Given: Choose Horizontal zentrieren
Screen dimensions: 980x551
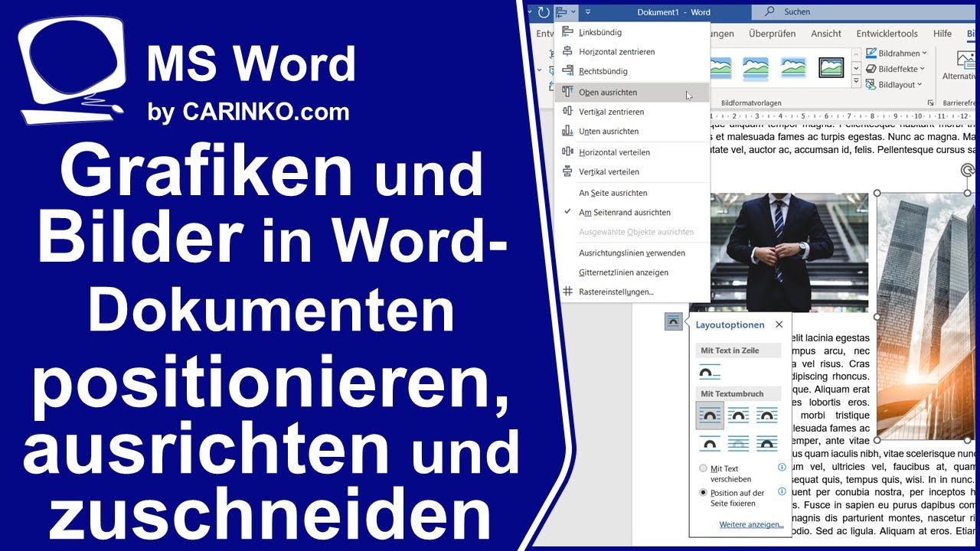Looking at the screenshot, I should tap(631, 52).
